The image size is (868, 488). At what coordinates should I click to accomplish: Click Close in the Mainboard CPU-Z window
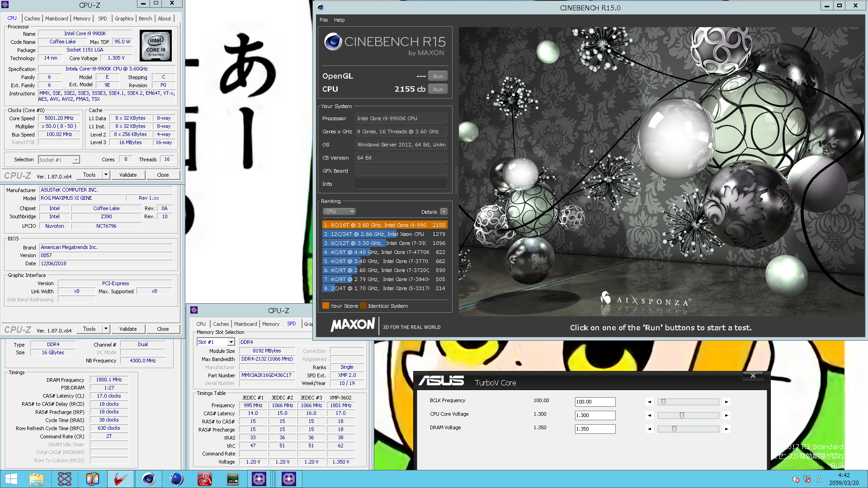click(163, 329)
